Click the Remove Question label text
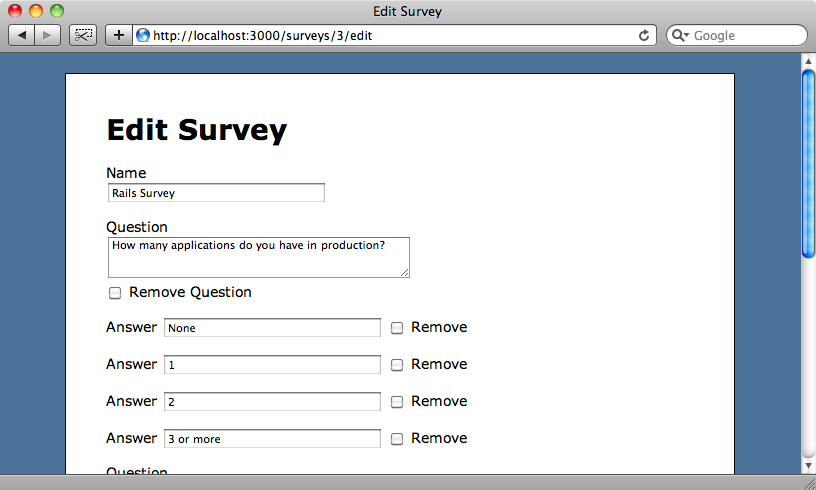This screenshot has width=816, height=490. click(x=190, y=292)
